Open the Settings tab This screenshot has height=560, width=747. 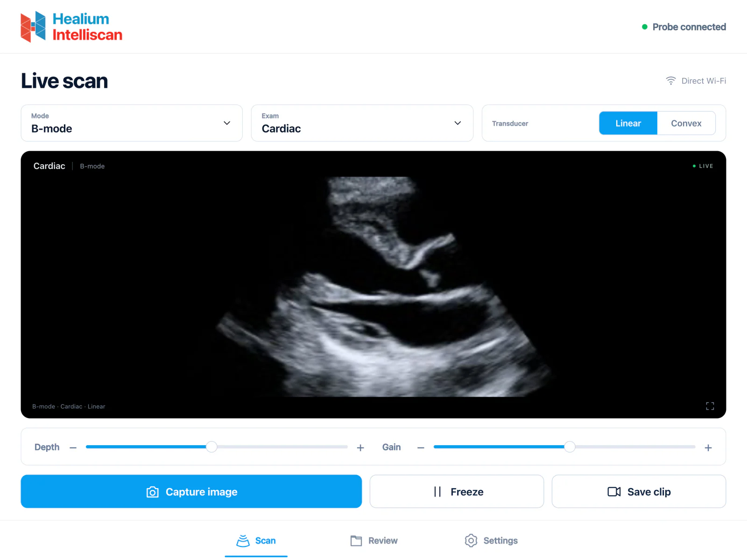491,540
